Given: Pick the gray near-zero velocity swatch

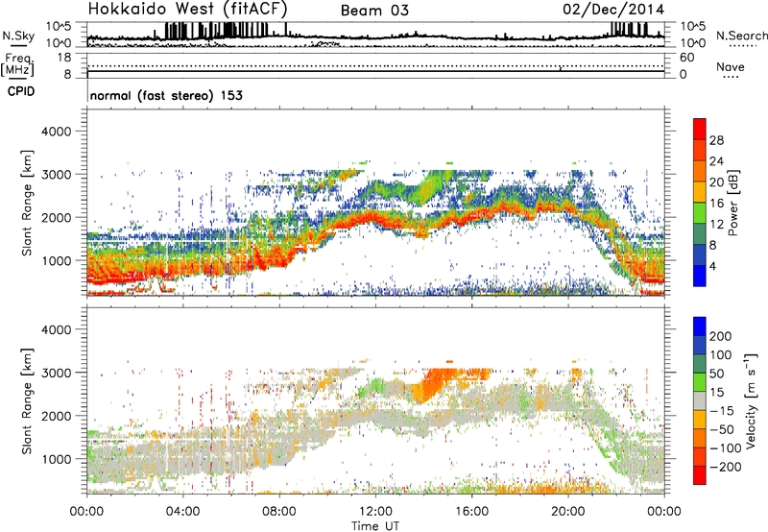Looking at the screenshot, I should (700, 400).
